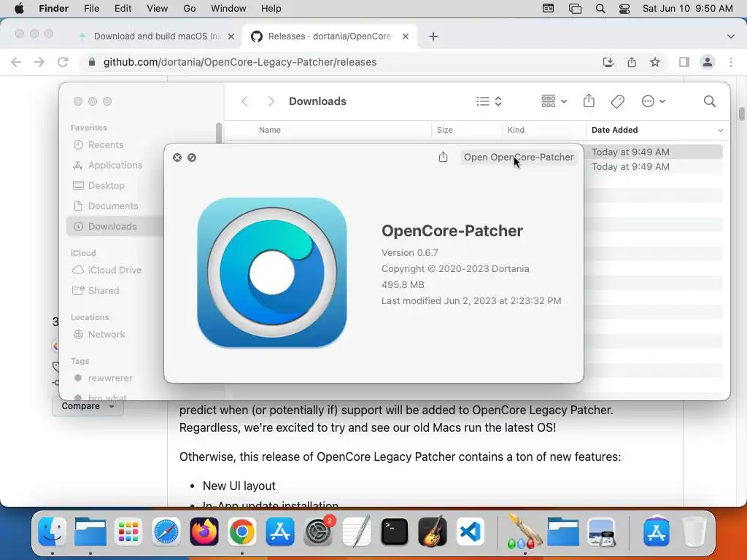Select Recents in Finder sidebar
This screenshot has height=560, width=747.
[x=105, y=145]
